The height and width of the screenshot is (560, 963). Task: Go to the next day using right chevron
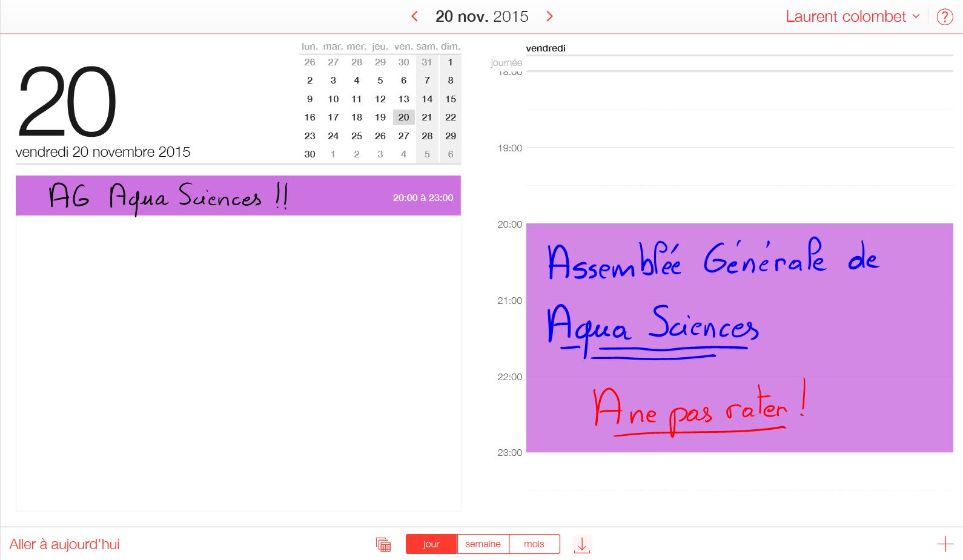tap(549, 16)
